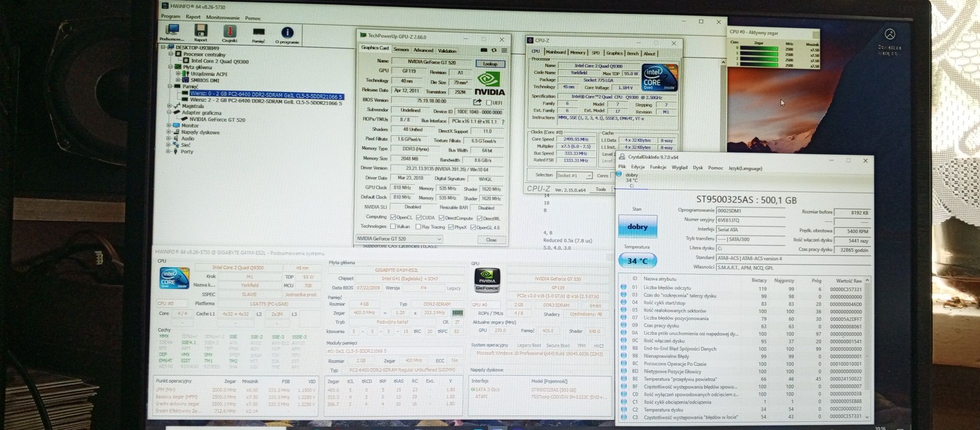Expand the Magistrala tree node

pos(169,106)
